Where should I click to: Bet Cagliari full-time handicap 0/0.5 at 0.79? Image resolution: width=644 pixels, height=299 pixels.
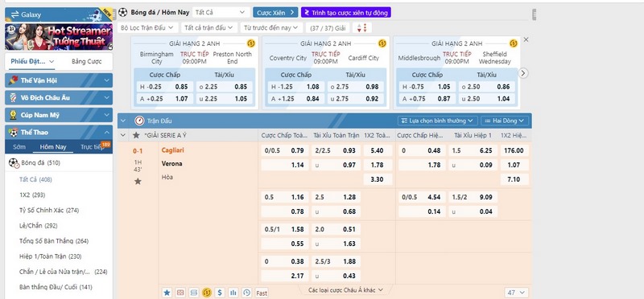(x=285, y=150)
